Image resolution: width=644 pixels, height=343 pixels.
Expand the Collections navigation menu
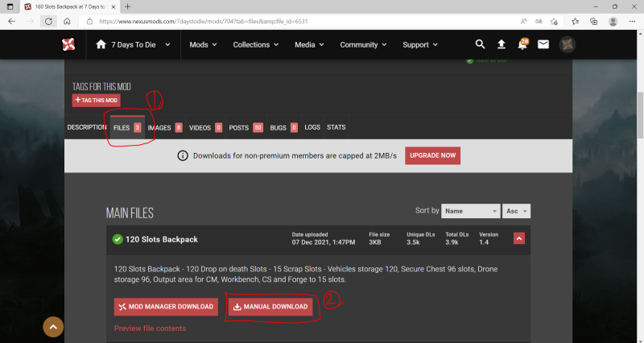click(256, 45)
